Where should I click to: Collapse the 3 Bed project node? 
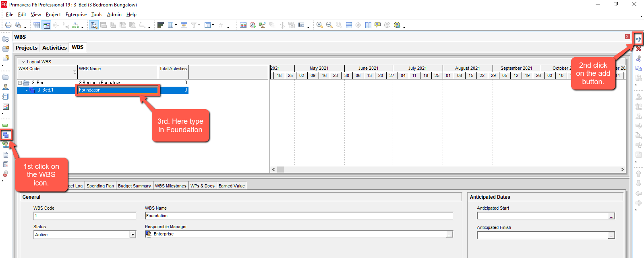(20, 83)
